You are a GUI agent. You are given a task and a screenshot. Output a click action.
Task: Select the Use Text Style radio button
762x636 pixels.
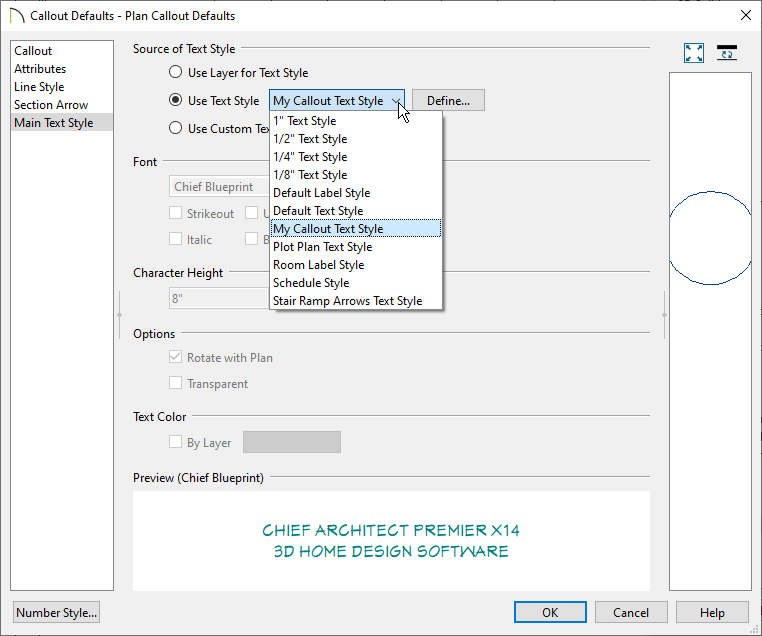tap(175, 100)
